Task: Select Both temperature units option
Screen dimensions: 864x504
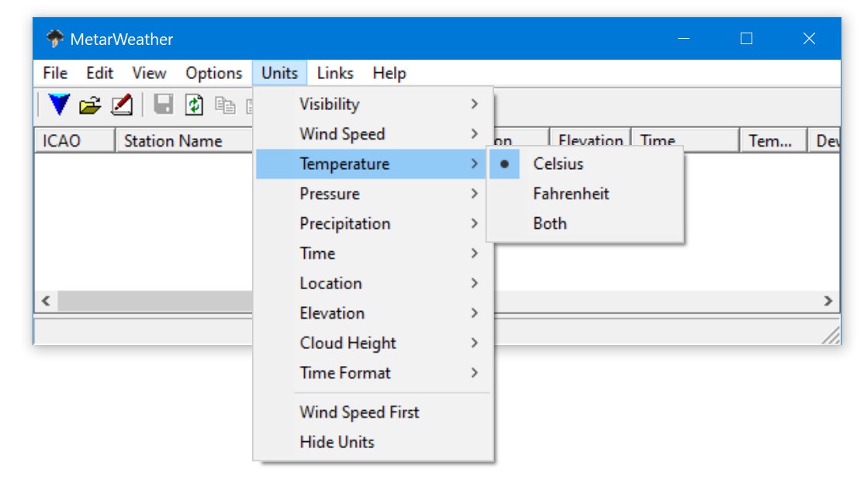Action: [550, 223]
